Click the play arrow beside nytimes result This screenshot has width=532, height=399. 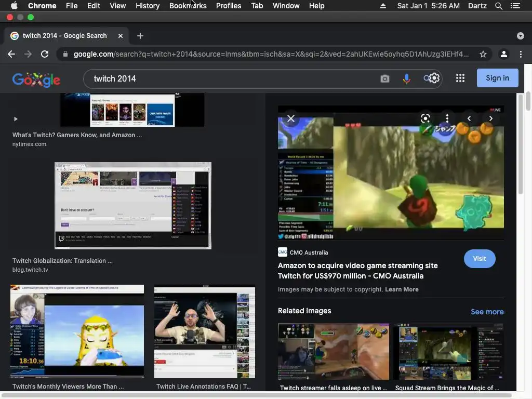pos(16,119)
